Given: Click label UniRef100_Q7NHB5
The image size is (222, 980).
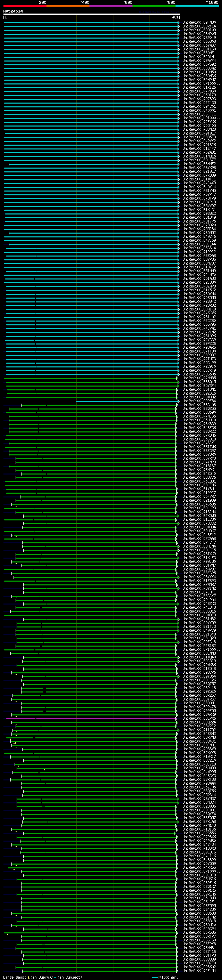Looking at the screenshot, I should pos(199,378).
